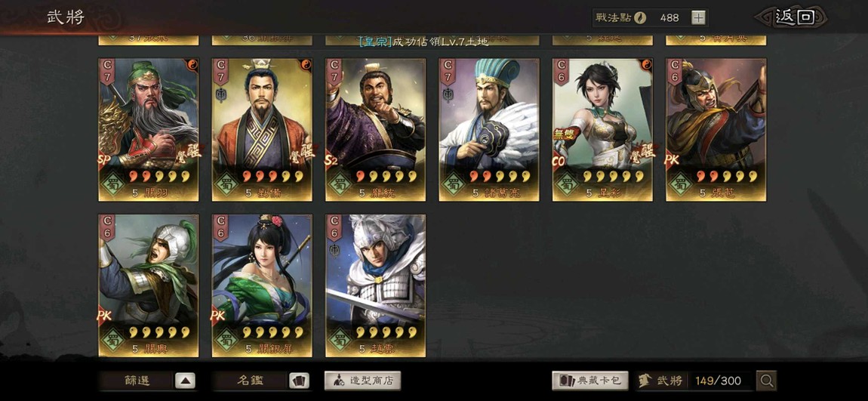Select the 星彩 general card
This screenshot has height=401, width=868.
(x=602, y=130)
